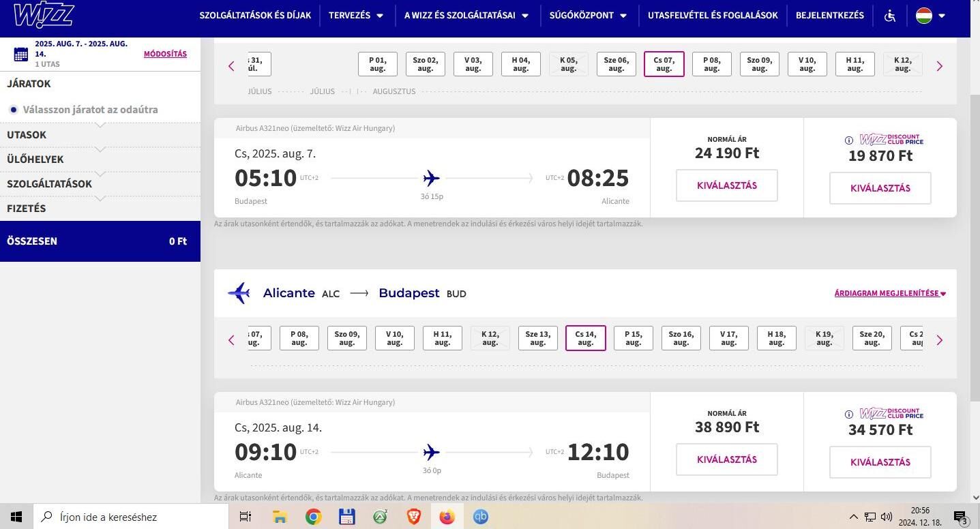Viewport: 980px width, 529px height.
Task: Select return date V 17, aug.
Action: tap(729, 338)
